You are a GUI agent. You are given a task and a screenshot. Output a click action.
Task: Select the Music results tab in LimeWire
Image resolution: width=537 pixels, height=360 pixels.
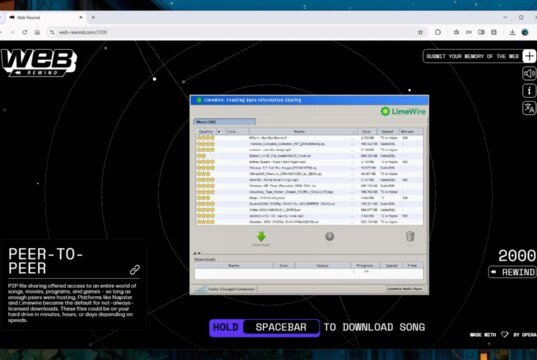pos(224,122)
